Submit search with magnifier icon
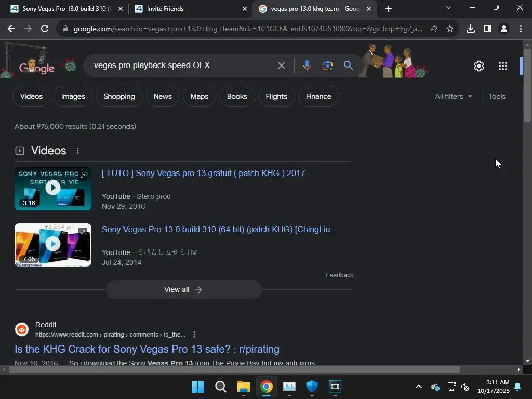 click(x=348, y=65)
